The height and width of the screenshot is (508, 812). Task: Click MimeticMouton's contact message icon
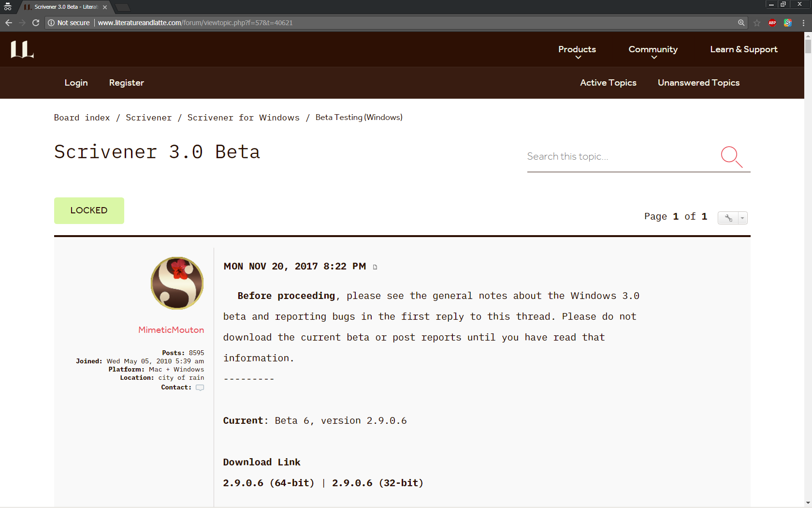click(200, 387)
